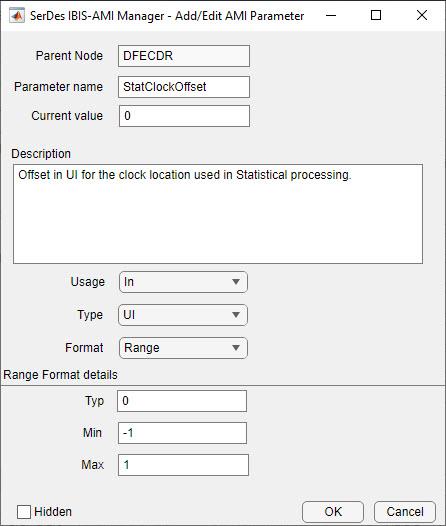Click the Format dropdown arrow
Screen dimensions: 446x526
(x=236, y=348)
